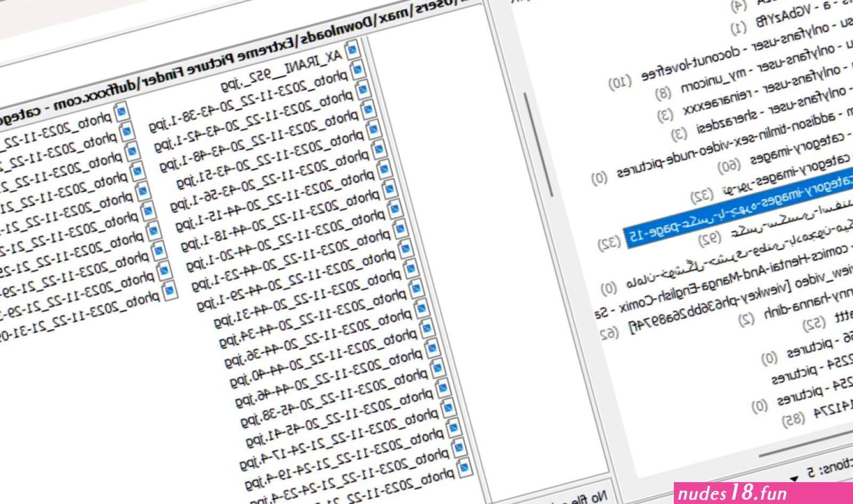Click the file icon of photo_2023-11-22_20-43-38-1.jpg
The image size is (853, 504).
[358, 70]
